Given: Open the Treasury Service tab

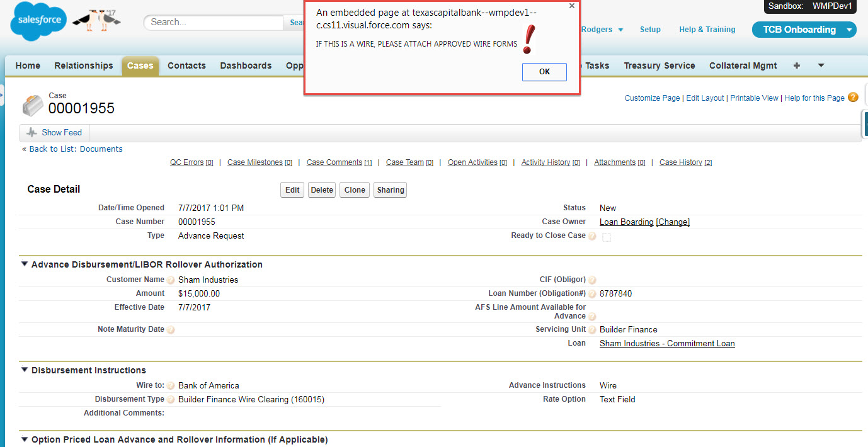Looking at the screenshot, I should [660, 65].
